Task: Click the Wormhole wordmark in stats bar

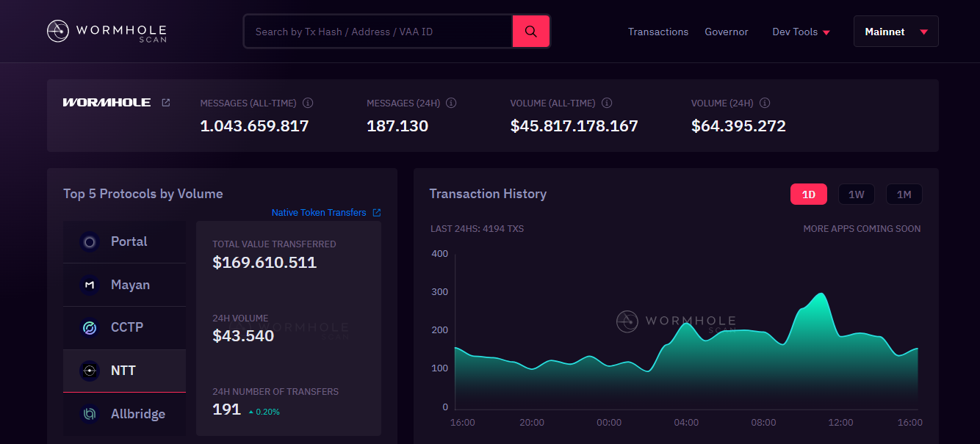Action: point(107,103)
